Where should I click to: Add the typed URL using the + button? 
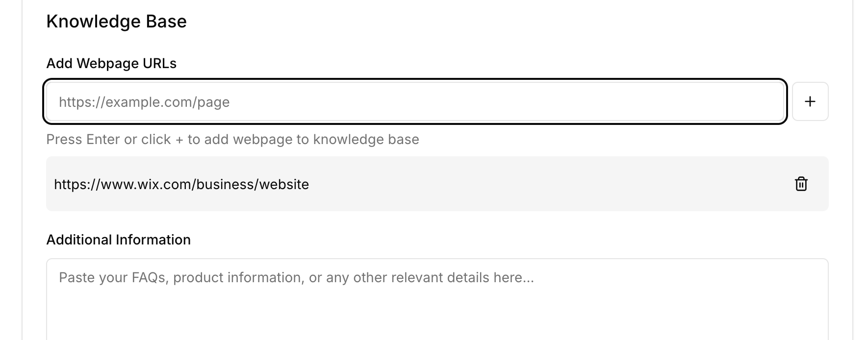tap(810, 101)
